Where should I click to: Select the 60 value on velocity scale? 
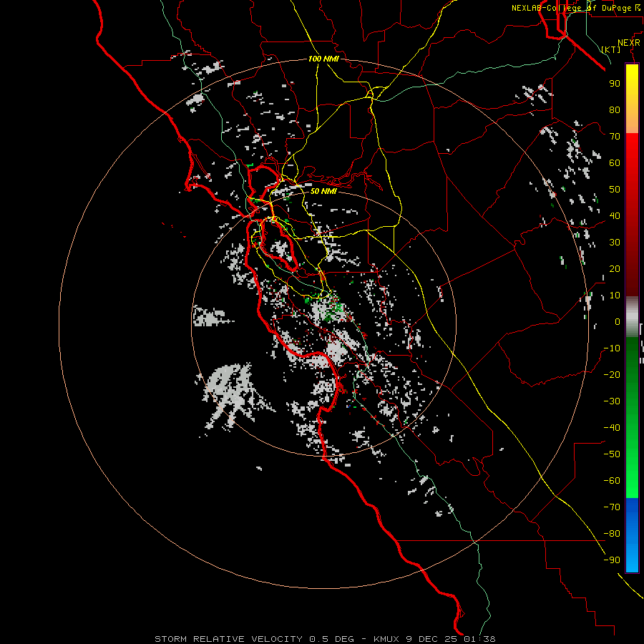(x=615, y=163)
